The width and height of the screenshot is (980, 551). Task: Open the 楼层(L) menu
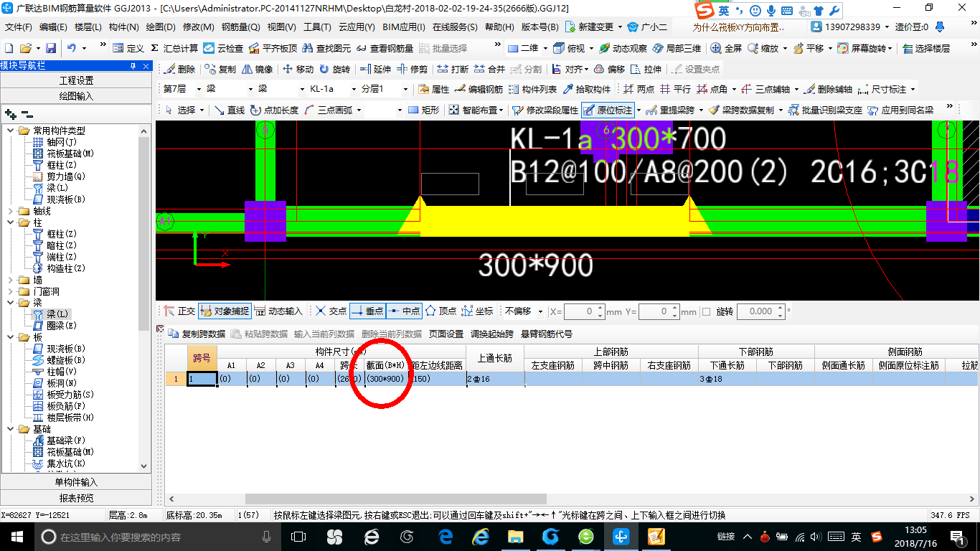(x=88, y=27)
